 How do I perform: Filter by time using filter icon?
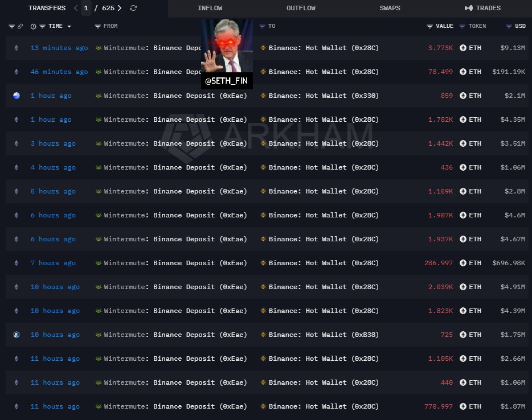click(42, 26)
